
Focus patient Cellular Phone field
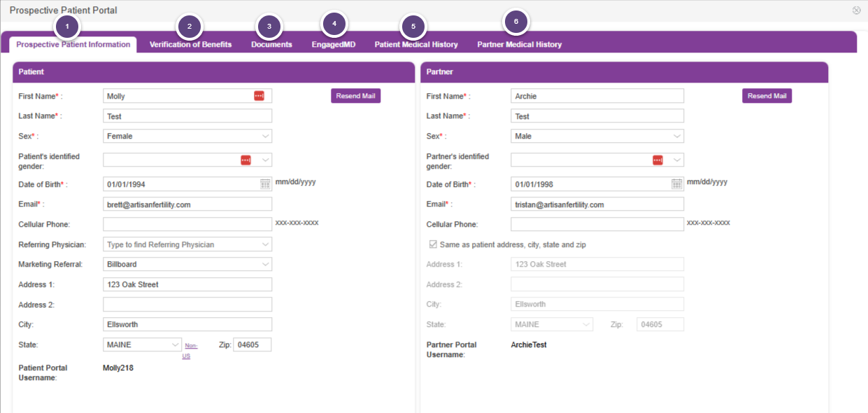coord(187,224)
